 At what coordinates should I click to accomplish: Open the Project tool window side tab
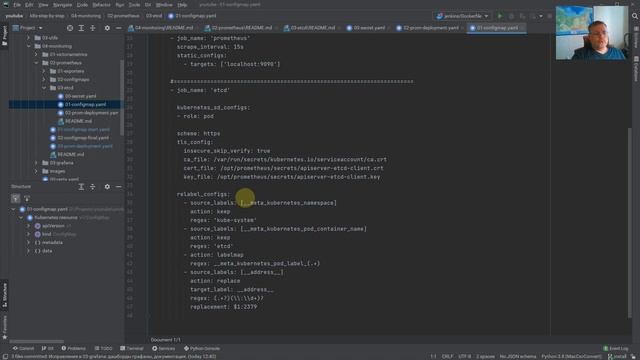(x=4, y=36)
